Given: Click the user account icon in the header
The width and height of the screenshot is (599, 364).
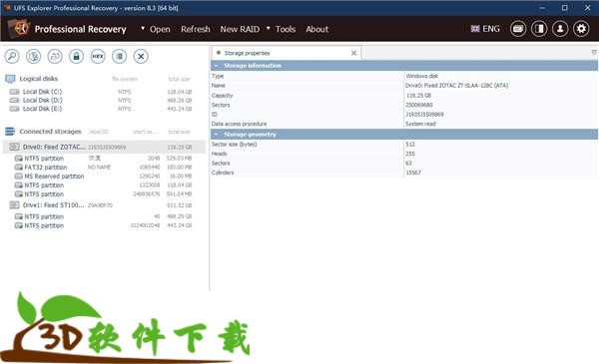Looking at the screenshot, I should pyautogui.click(x=560, y=29).
